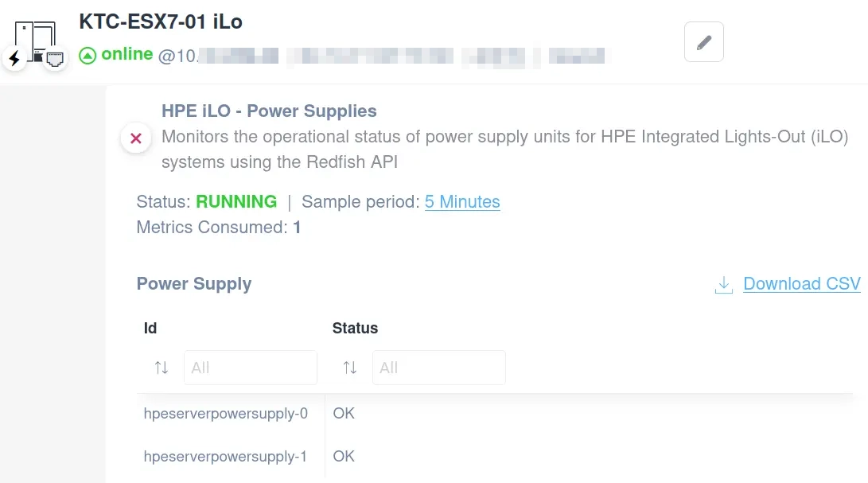
Task: Click the green online status arrow icon
Action: (x=86, y=56)
